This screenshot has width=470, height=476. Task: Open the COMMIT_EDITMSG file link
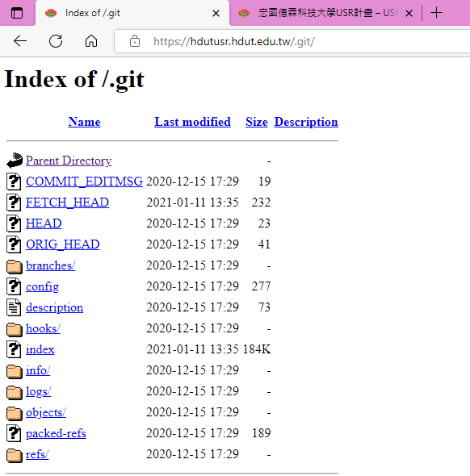pos(84,182)
